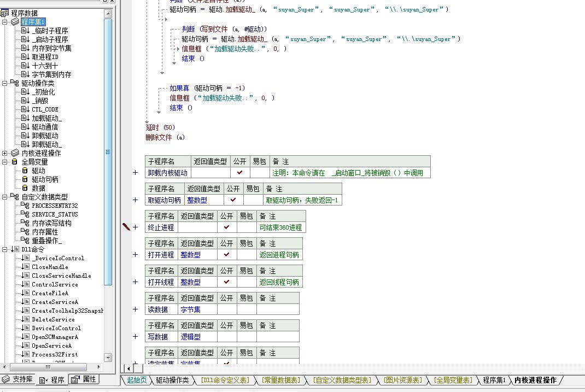585x392 pixels.
Task: Toggle 公开 checkmark for 打开进程
Action: coord(227,254)
